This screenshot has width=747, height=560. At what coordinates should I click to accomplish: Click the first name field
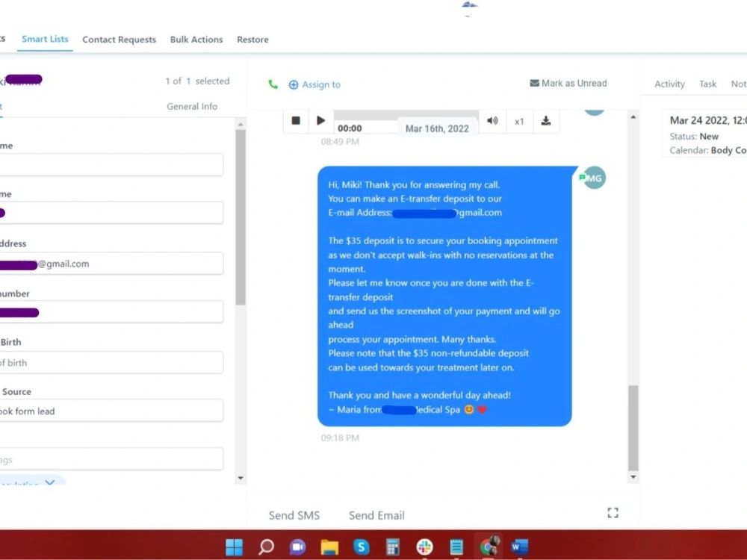(x=111, y=165)
